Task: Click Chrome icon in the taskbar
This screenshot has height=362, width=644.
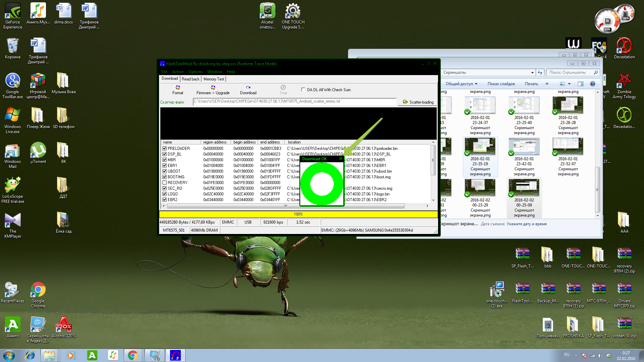Action: click(132, 355)
